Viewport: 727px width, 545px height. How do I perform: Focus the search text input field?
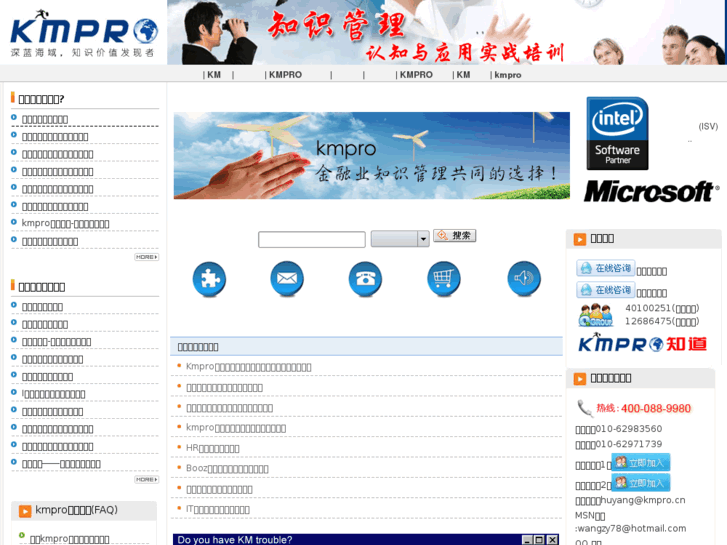click(x=312, y=239)
